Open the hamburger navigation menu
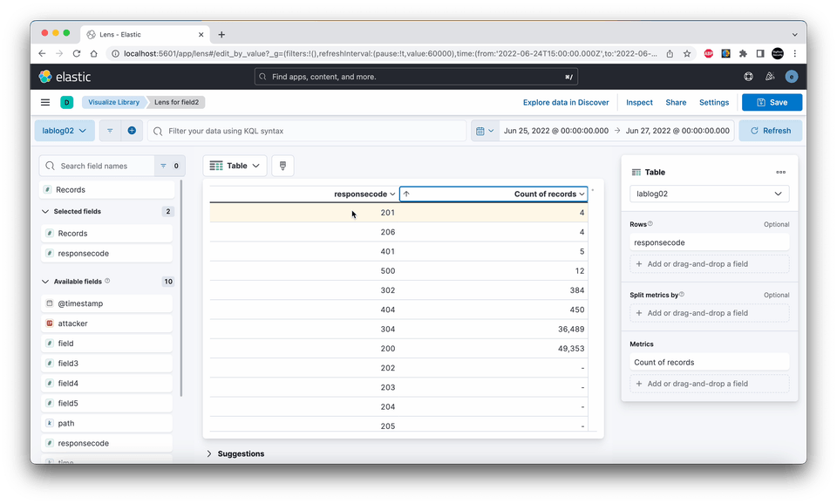837x504 pixels. tap(45, 102)
